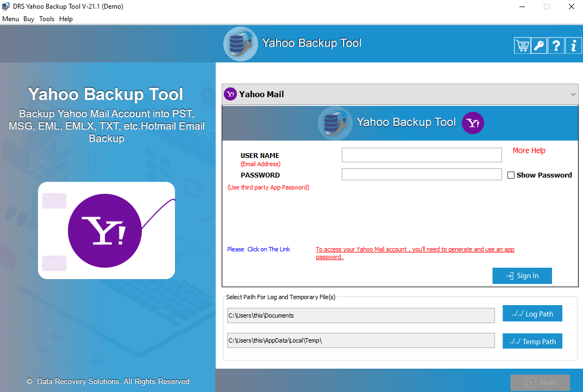Screen dimensions: 583x392
Task: Click the 'Please Click on The Link' text
Action: pyautogui.click(x=259, y=249)
